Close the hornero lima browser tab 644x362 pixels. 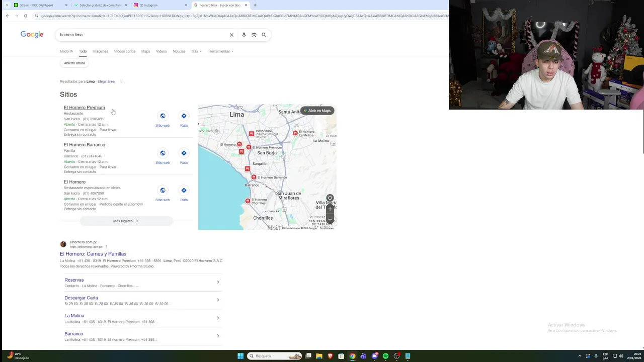(246, 5)
